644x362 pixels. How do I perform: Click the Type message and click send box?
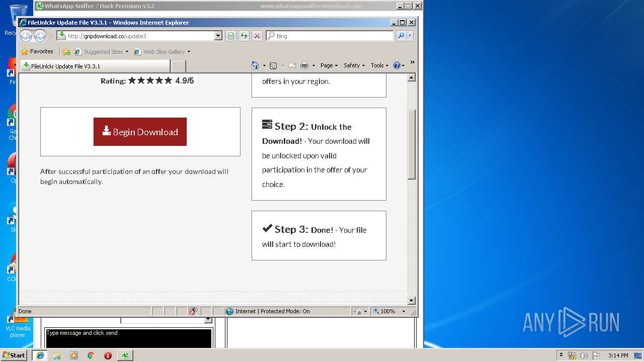click(x=129, y=338)
